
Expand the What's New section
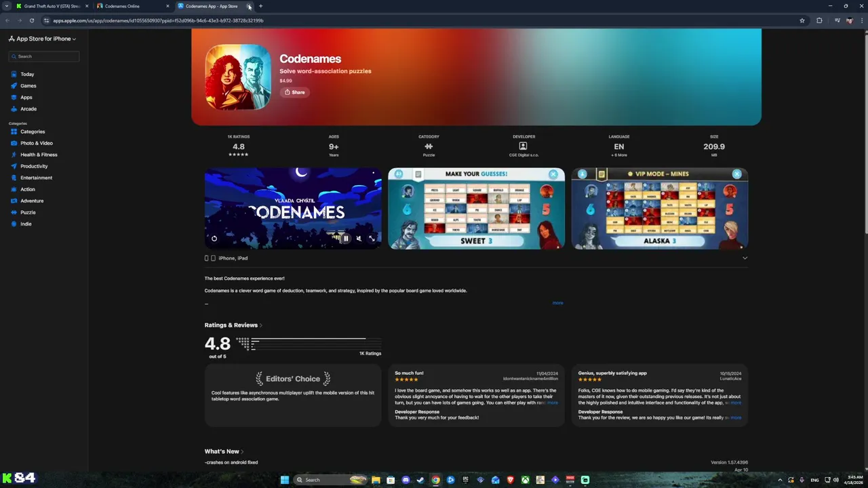224,451
